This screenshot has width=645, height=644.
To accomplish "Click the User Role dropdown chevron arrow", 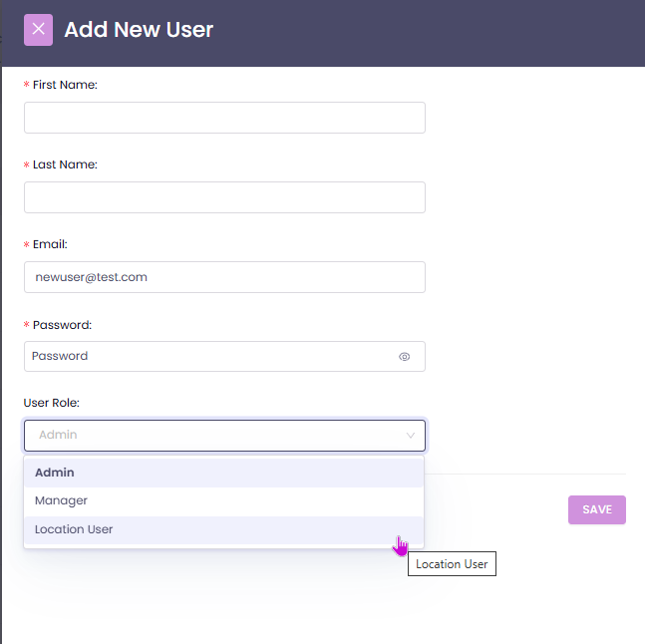I will coord(410,436).
